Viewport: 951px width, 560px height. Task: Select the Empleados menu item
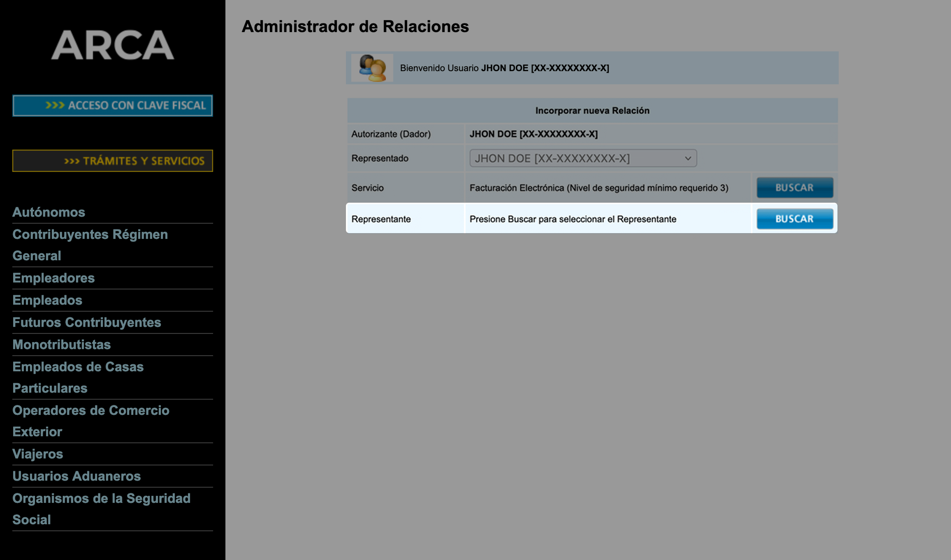[47, 300]
